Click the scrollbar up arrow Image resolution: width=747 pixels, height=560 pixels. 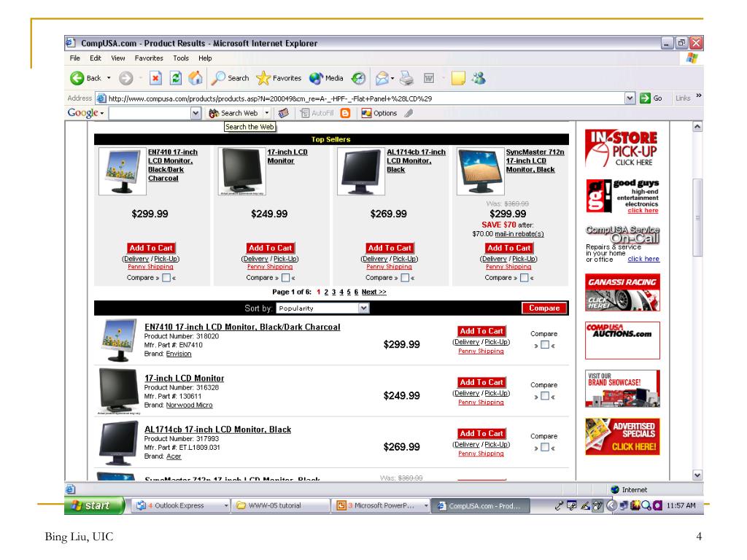(x=697, y=127)
